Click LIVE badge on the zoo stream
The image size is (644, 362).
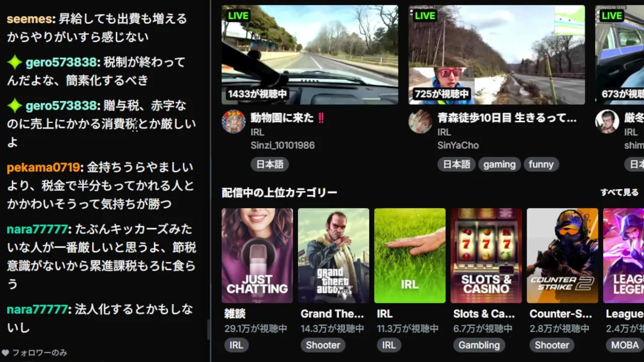[x=238, y=16]
